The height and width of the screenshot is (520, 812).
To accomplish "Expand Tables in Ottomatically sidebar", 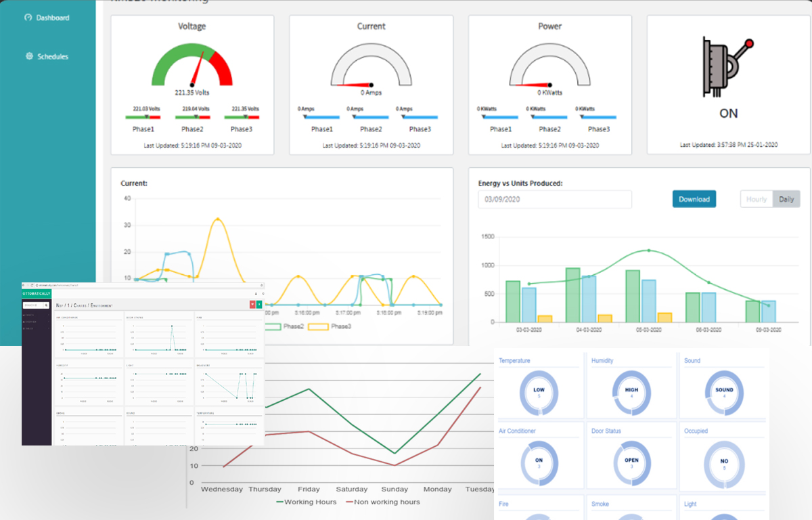I will [x=37, y=328].
